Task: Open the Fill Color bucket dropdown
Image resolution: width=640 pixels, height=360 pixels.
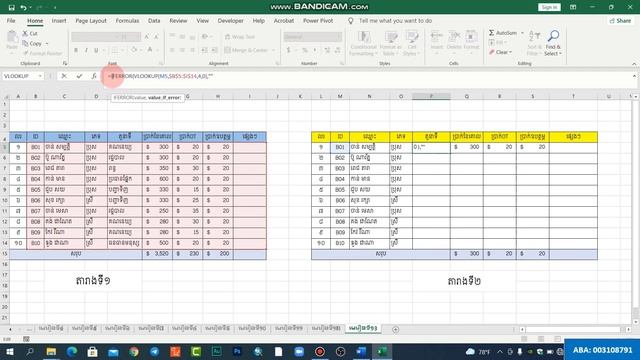Action: pyautogui.click(x=141, y=50)
